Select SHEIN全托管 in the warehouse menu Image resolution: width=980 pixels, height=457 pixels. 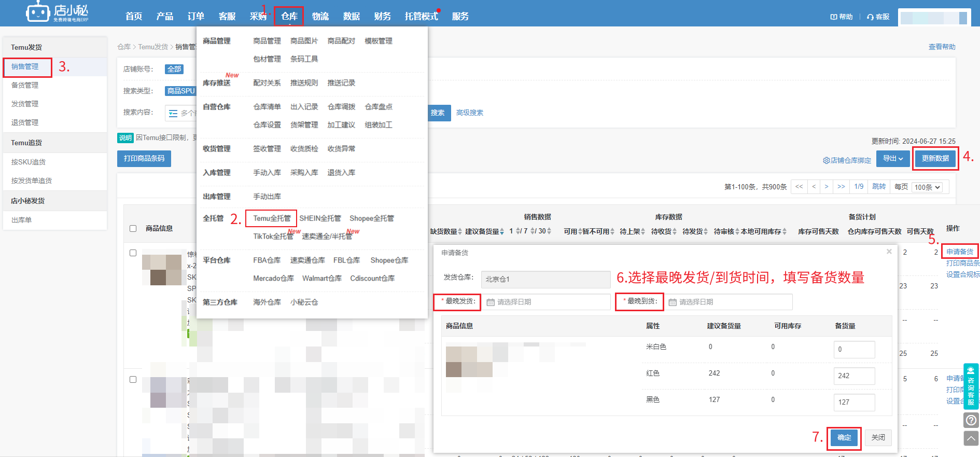[x=320, y=218]
